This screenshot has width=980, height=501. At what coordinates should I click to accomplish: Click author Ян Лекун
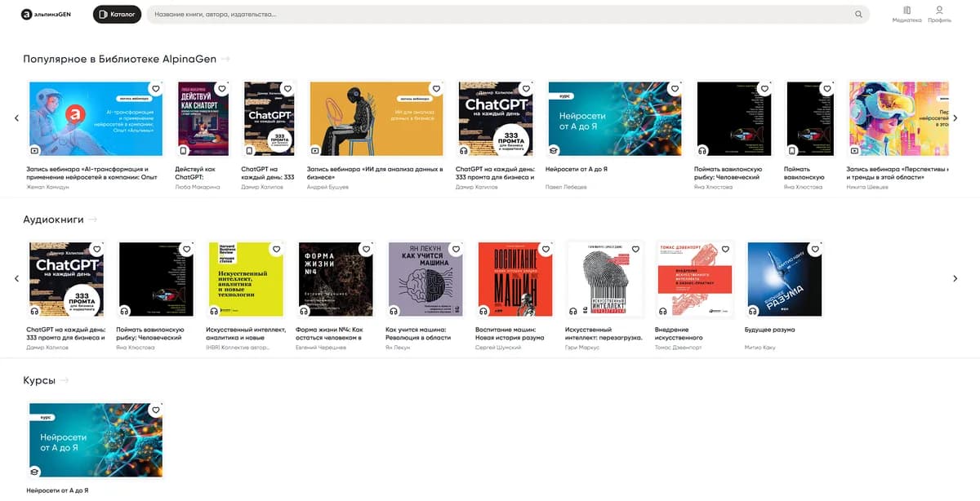pos(398,348)
